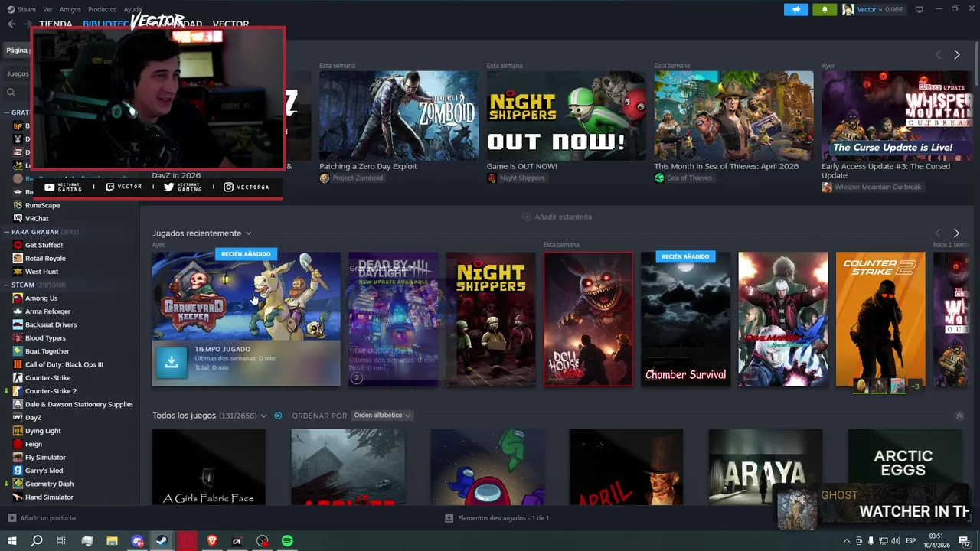Open the downloads icon in the bottom bar
Viewport: 980px width, 551px height.
click(x=449, y=518)
